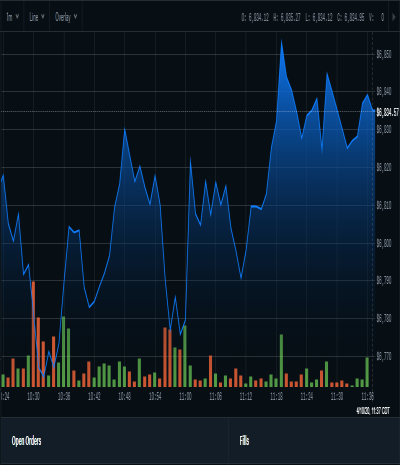Screen dimensions: 400x465
Task: Click the 11:18 time axis label
Action: coord(277,396)
